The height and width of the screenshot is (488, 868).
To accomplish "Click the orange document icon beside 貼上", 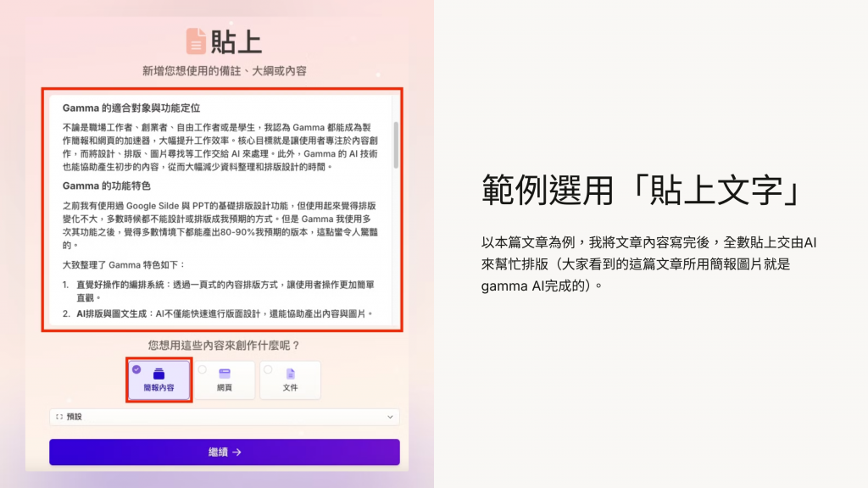I will coord(196,42).
